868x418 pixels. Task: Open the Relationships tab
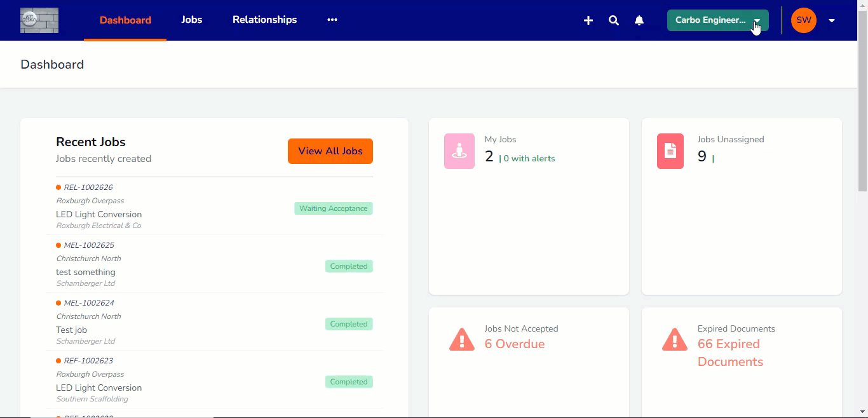click(264, 20)
